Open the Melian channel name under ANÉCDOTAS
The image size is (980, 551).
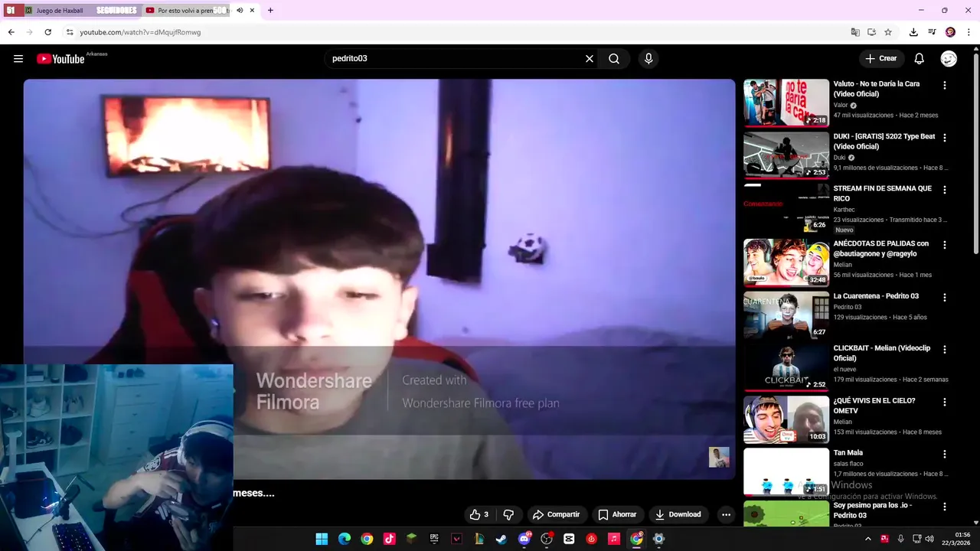[843, 265]
